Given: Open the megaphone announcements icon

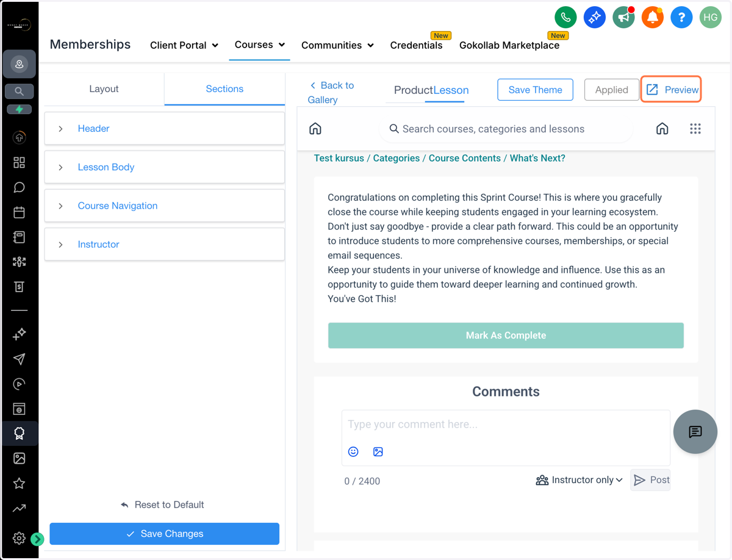Looking at the screenshot, I should (623, 18).
